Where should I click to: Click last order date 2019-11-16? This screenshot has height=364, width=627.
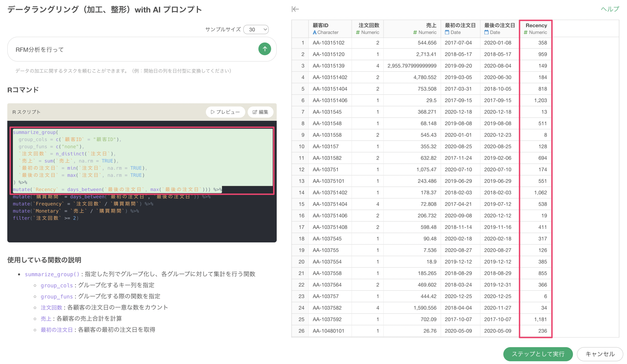[x=498, y=227]
